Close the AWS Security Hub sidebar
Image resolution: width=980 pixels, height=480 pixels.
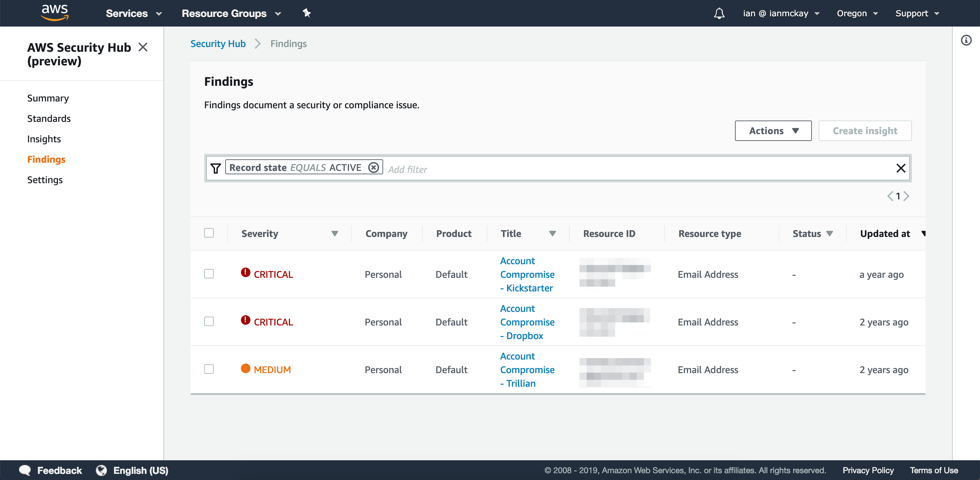tap(143, 47)
